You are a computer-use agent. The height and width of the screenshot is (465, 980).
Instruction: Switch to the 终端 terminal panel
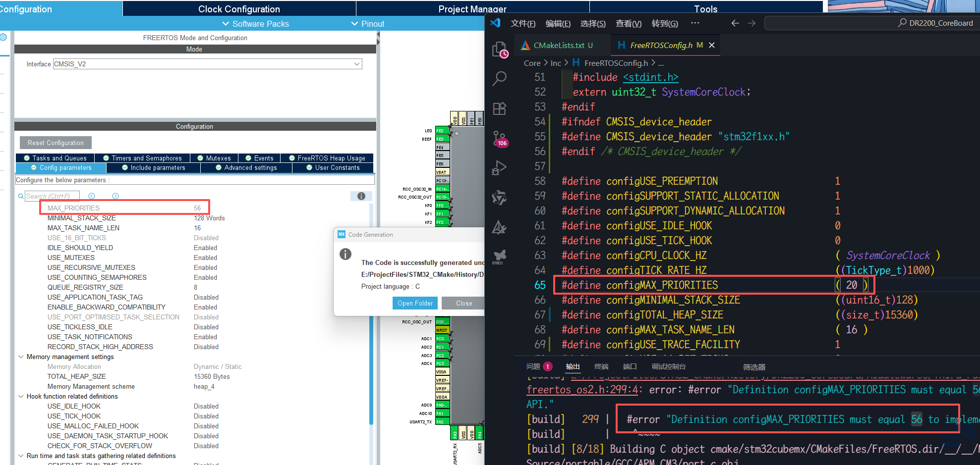(x=601, y=366)
